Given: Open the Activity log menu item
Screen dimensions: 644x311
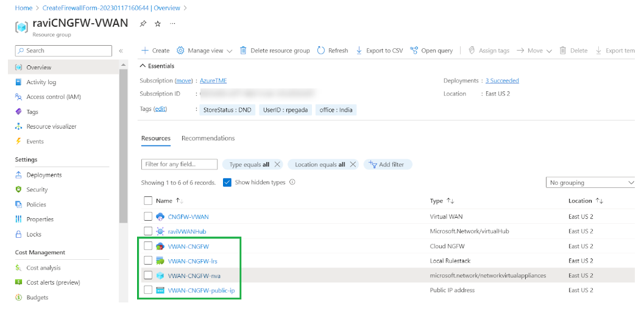Looking at the screenshot, I should (x=41, y=82).
